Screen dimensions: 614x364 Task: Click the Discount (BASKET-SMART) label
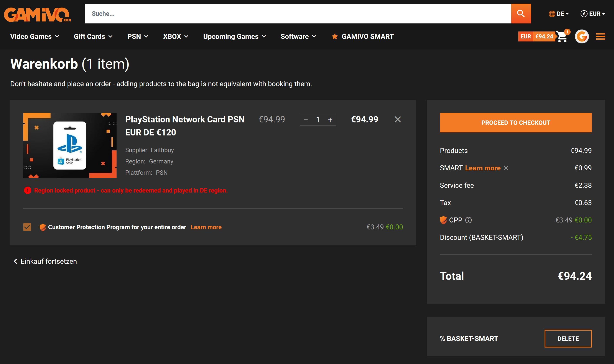[481, 237]
